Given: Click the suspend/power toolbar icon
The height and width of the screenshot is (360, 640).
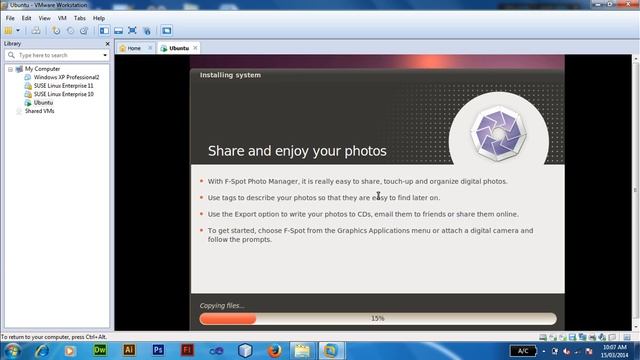Looking at the screenshot, I should [8, 31].
